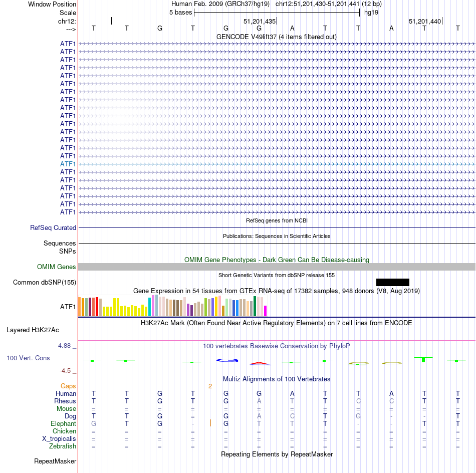Click the -4.5 PhyloP lower scale value
Viewport: 476px width, 473px height.
click(65, 371)
